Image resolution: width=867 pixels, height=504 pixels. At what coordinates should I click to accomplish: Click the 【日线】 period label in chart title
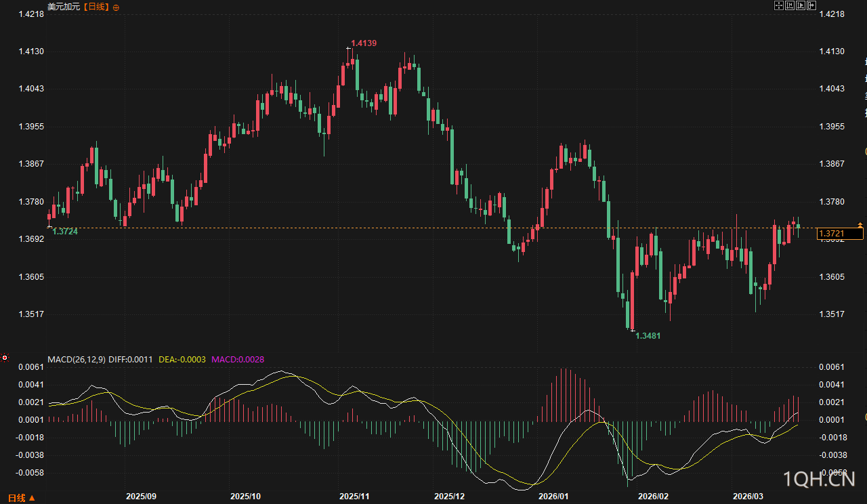(x=96, y=7)
